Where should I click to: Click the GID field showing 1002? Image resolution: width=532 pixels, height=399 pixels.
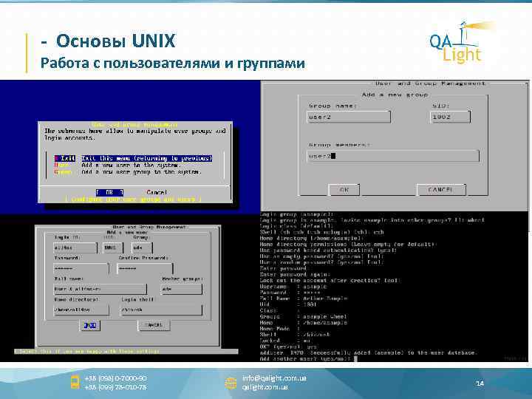tap(450, 117)
